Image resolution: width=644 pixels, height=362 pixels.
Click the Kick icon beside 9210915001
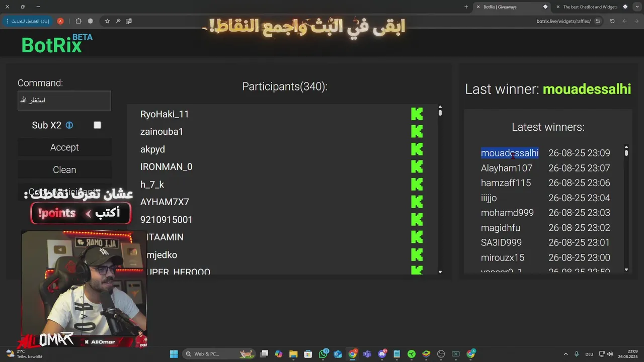click(417, 220)
